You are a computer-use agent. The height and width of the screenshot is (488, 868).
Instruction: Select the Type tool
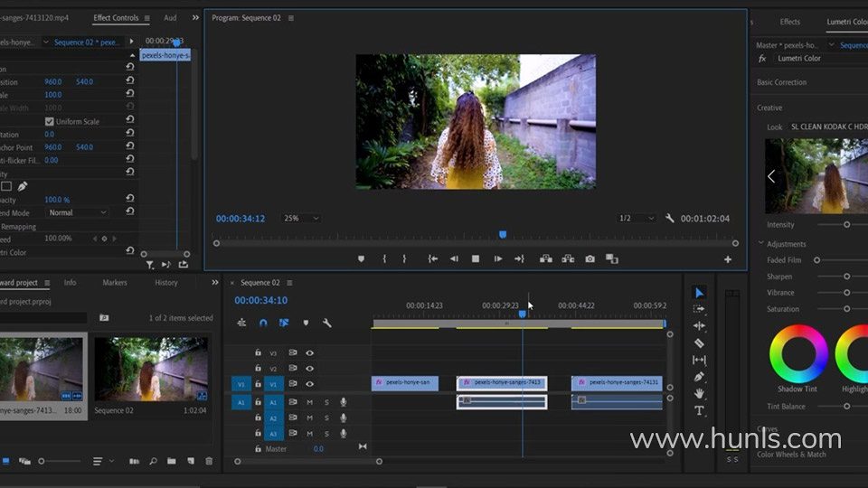click(699, 410)
